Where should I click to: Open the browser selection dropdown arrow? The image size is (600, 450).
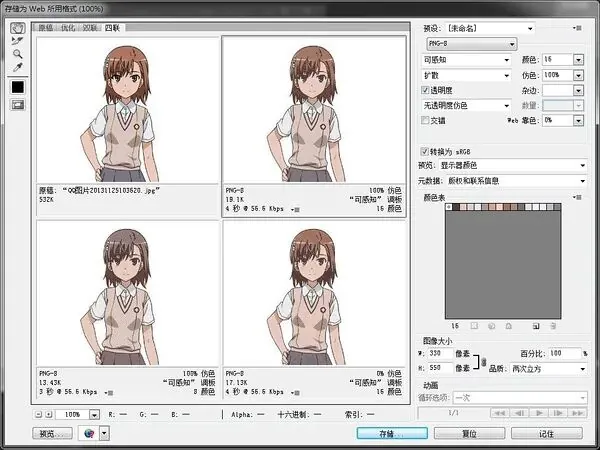104,434
